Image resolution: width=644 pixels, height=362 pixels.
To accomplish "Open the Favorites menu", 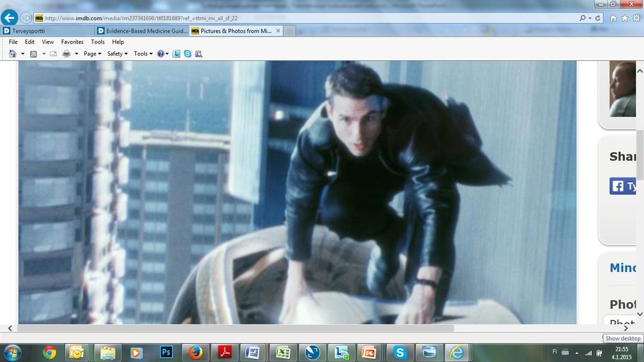I will pos(72,42).
